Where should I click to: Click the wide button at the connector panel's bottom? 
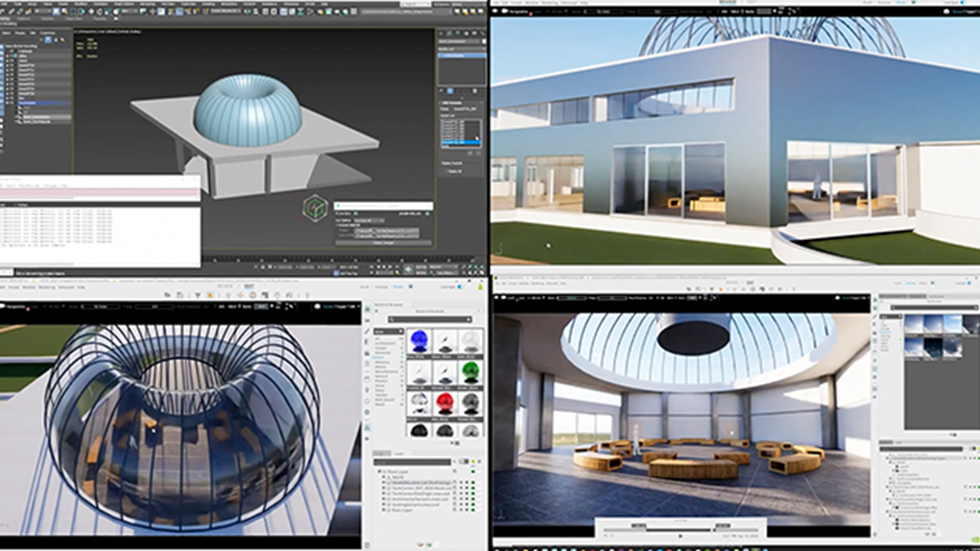pyautogui.click(x=383, y=242)
